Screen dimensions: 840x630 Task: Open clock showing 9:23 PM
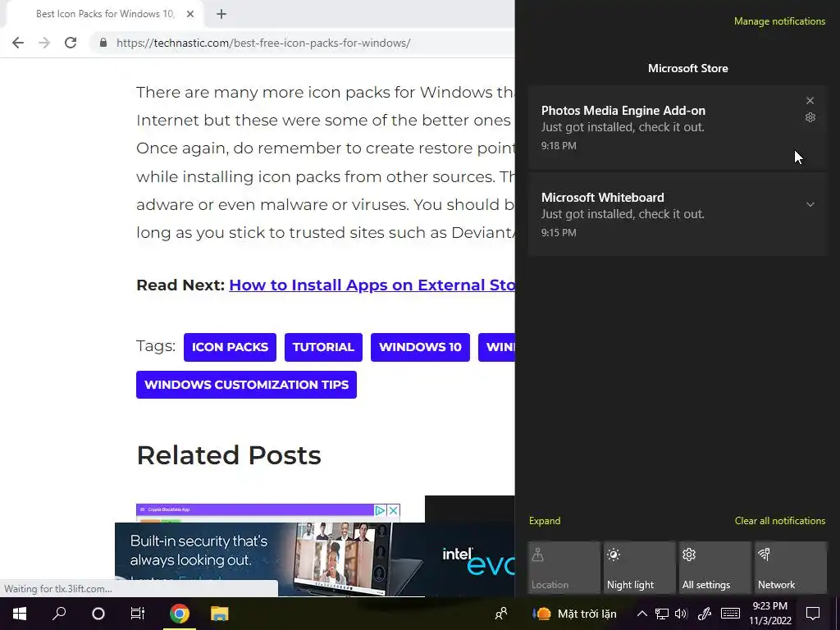click(769, 614)
